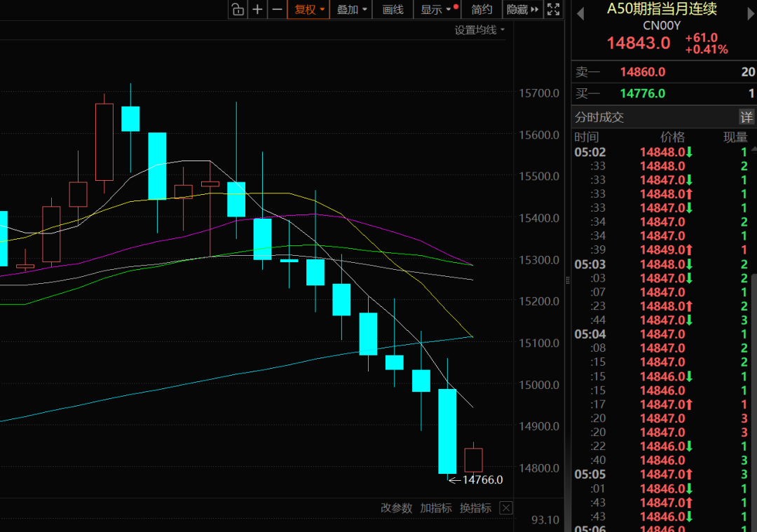The height and width of the screenshot is (532, 757).
Task: Click the 14766.0 low price marker
Action: click(482, 480)
